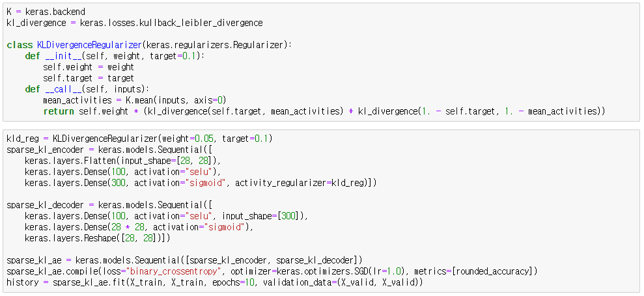This screenshot has width=644, height=296.
Task: Click the kl_divergence assignment line
Action: 135,23
